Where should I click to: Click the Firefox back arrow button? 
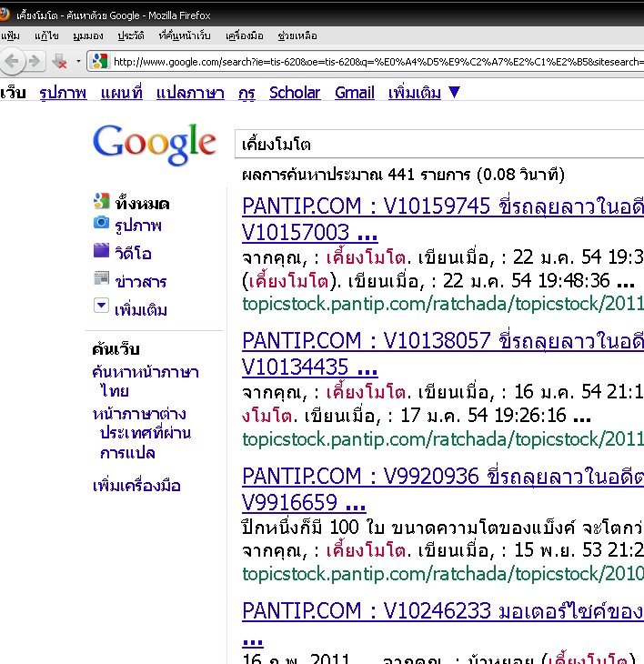click(12, 62)
